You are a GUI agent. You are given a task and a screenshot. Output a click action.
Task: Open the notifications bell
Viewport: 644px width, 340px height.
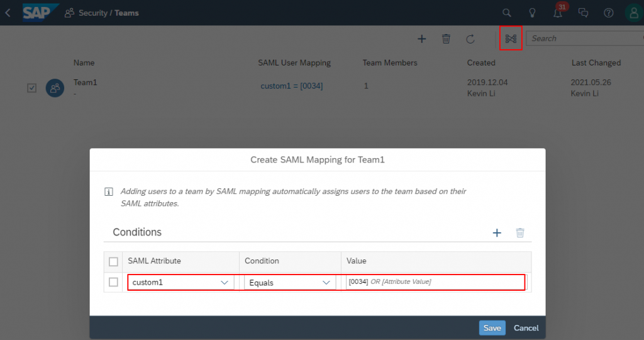point(557,13)
